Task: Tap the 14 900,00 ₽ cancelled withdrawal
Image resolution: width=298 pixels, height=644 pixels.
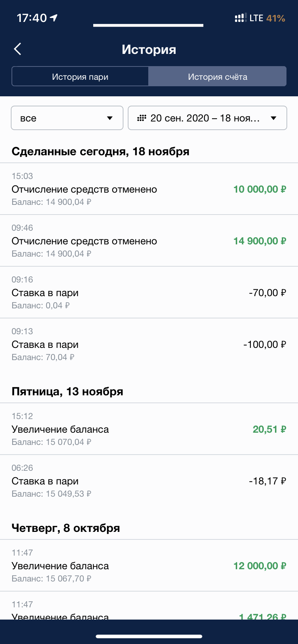Action: click(x=259, y=241)
